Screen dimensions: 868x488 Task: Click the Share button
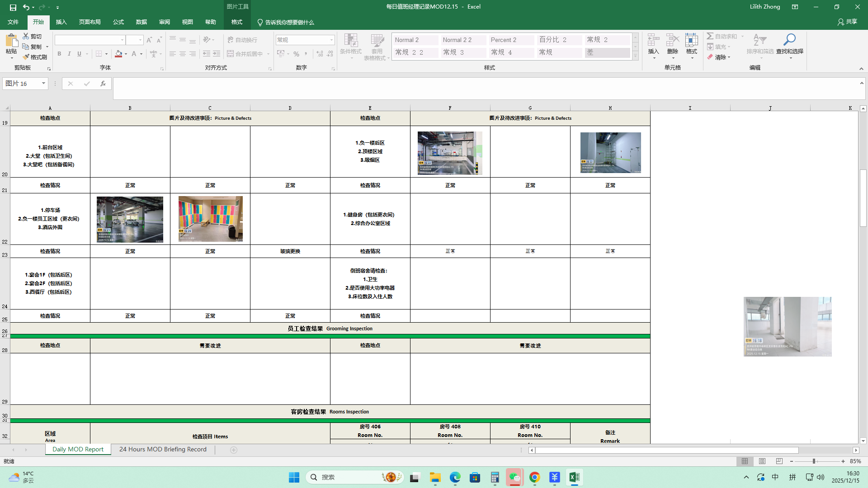847,22
